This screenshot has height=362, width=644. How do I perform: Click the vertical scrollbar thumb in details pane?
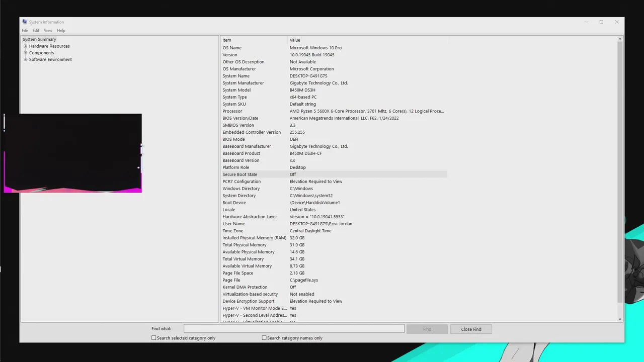620,172
